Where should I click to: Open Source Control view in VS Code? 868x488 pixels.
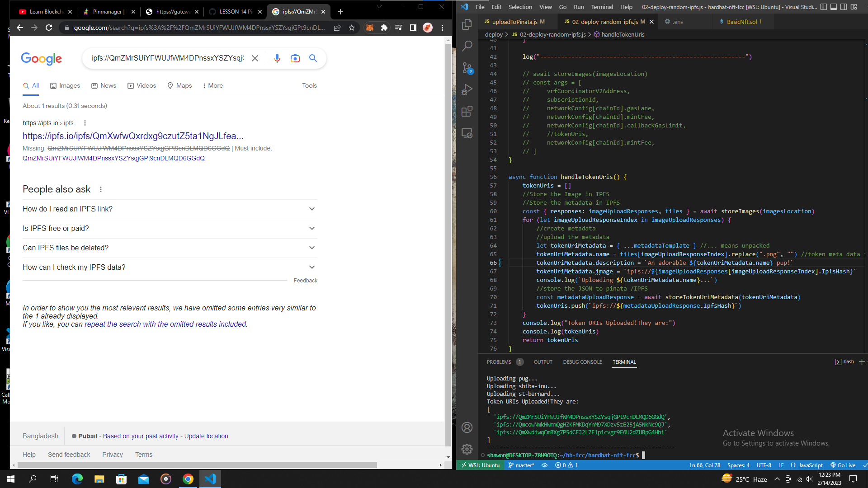click(x=467, y=68)
